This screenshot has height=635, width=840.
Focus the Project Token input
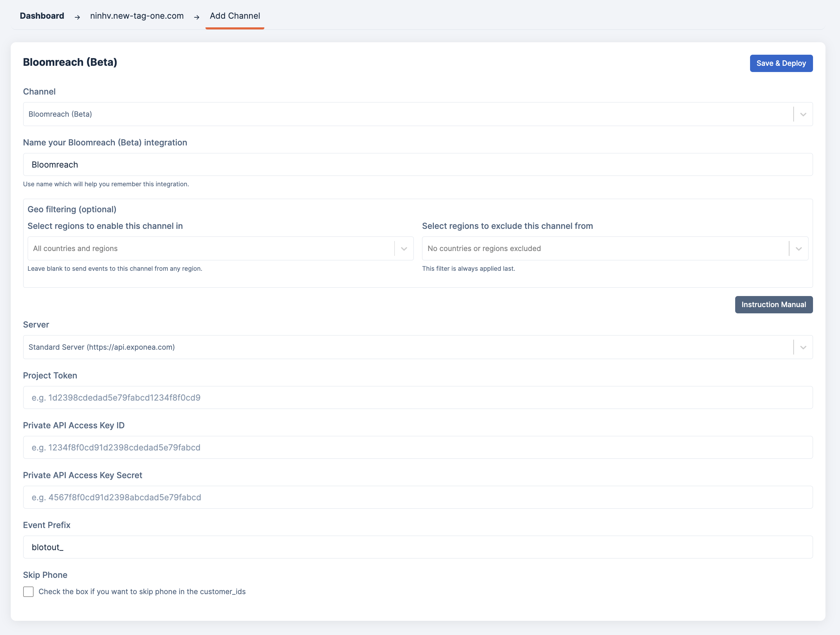(x=418, y=397)
